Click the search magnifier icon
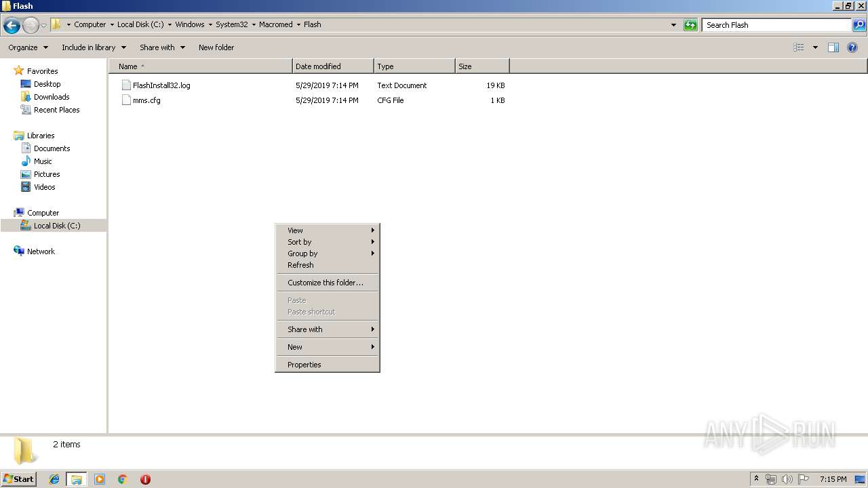Viewport: 868px width, 488px height. [859, 25]
